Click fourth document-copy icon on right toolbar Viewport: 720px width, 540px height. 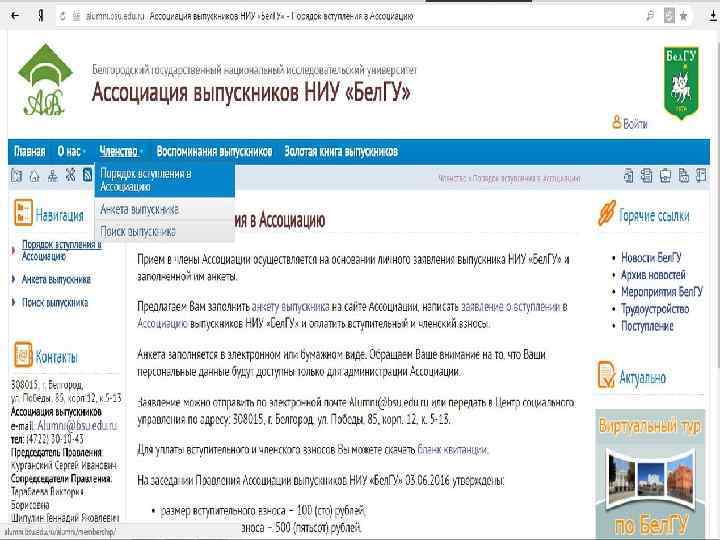pyautogui.click(x=683, y=175)
